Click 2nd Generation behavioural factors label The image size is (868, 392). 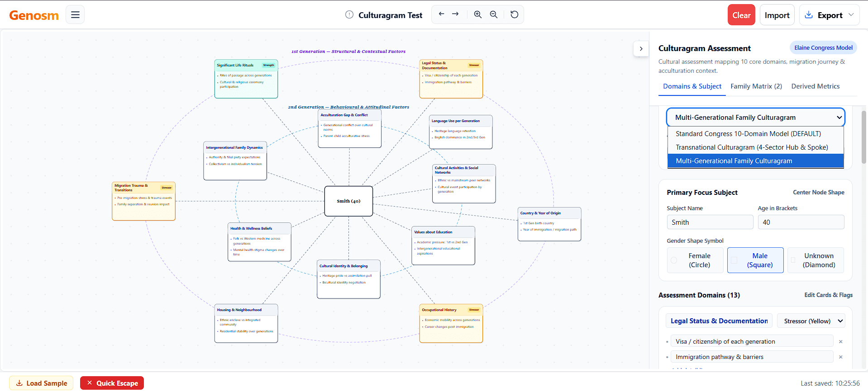tap(348, 107)
